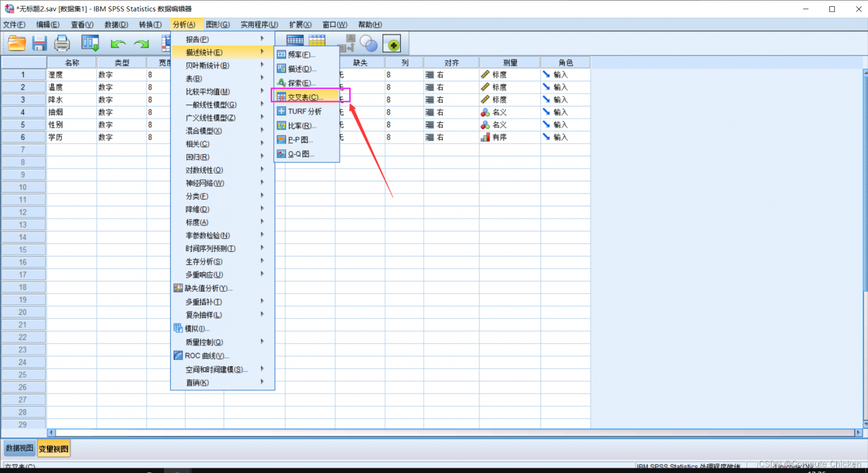868x473 pixels.
Task: Open ROC 曲线(V)... menu item
Action: pyautogui.click(x=222, y=356)
